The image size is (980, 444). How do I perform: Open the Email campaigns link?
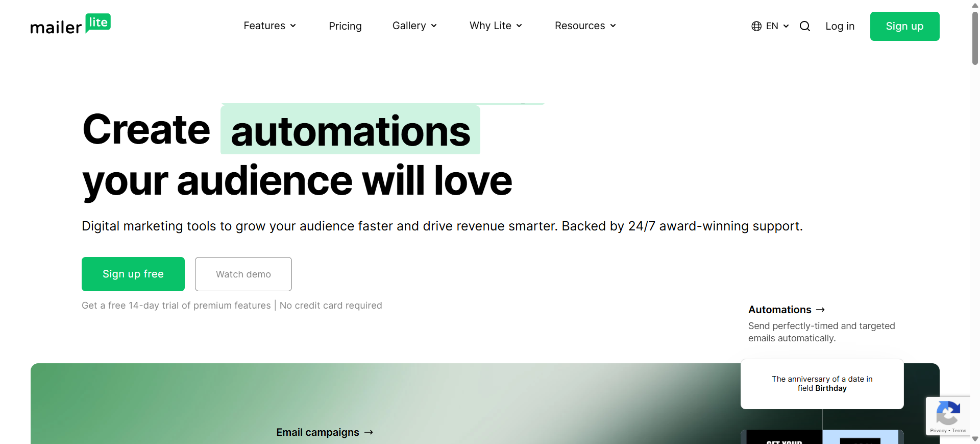(x=317, y=432)
